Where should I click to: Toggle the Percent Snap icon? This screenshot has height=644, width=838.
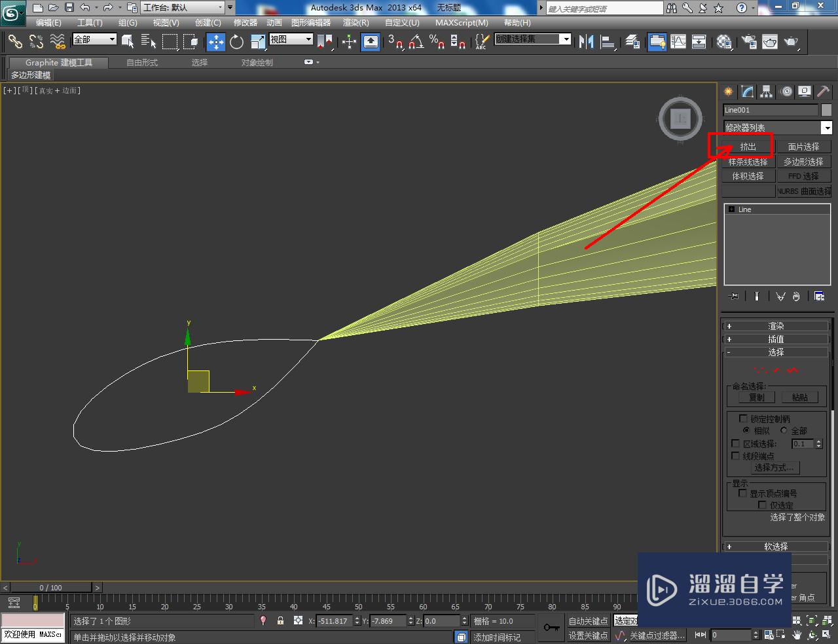coord(437,42)
